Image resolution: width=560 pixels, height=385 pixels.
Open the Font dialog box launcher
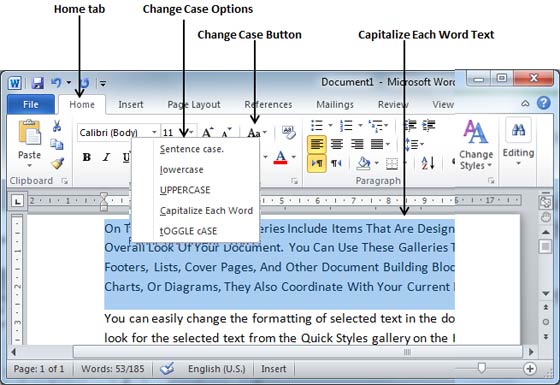coord(294,181)
